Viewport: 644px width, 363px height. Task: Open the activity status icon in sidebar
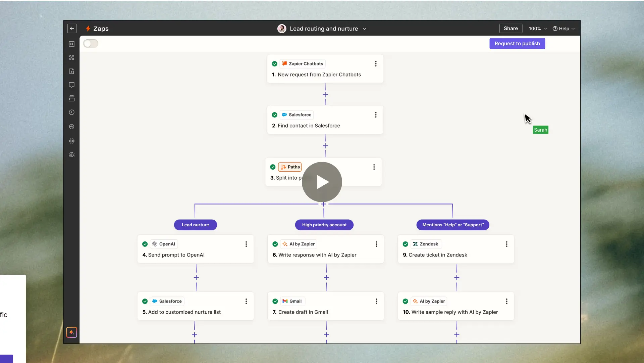point(71,127)
